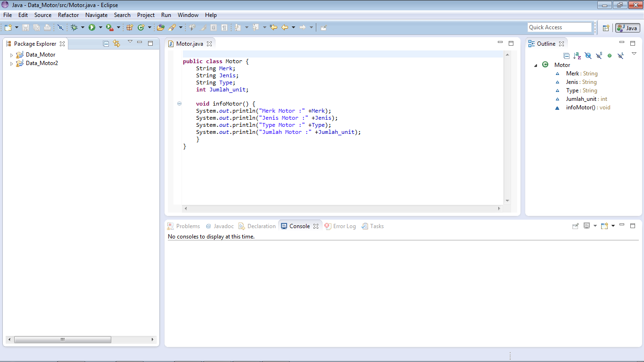Open the Print toolbar icon
Screen dimensions: 644x362
tap(47, 27)
